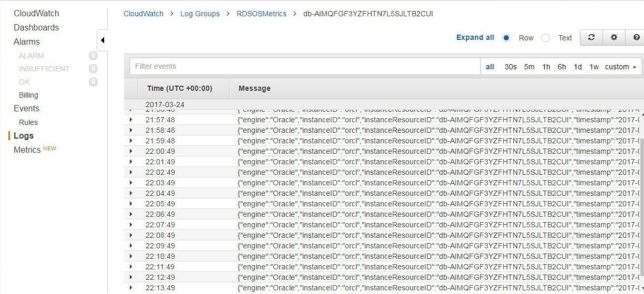Open Billing alarms in the sidebar
Viewport: 644px width, 294px height.
[28, 95]
